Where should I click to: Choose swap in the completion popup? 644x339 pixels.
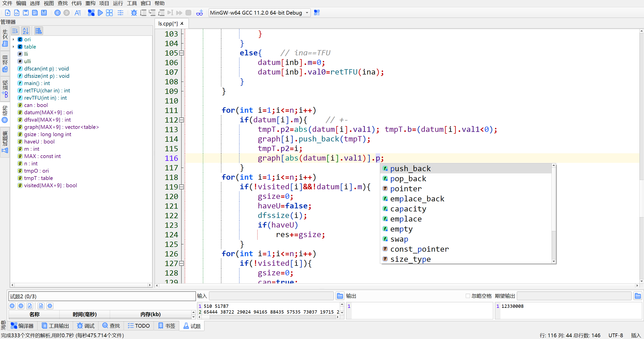(x=466, y=239)
